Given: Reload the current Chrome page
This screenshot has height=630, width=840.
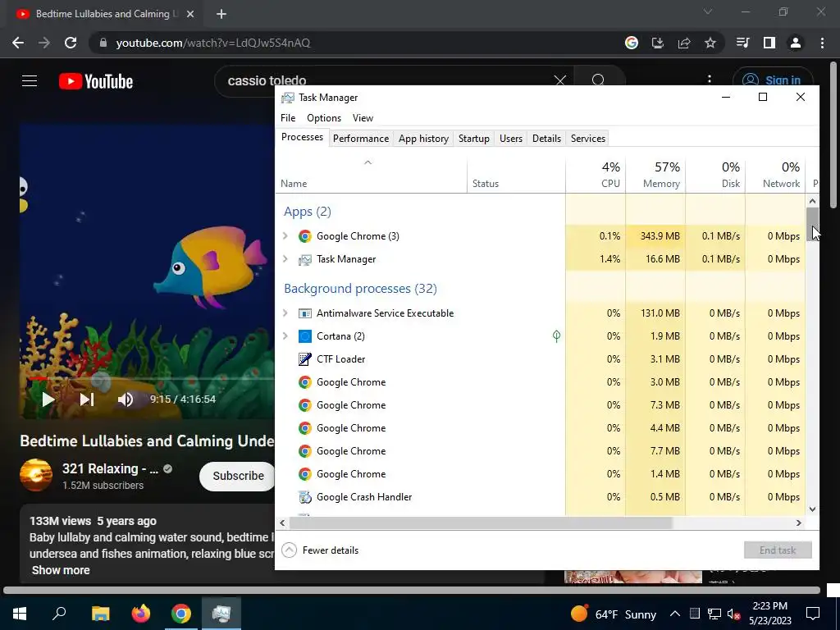Looking at the screenshot, I should coord(71,43).
